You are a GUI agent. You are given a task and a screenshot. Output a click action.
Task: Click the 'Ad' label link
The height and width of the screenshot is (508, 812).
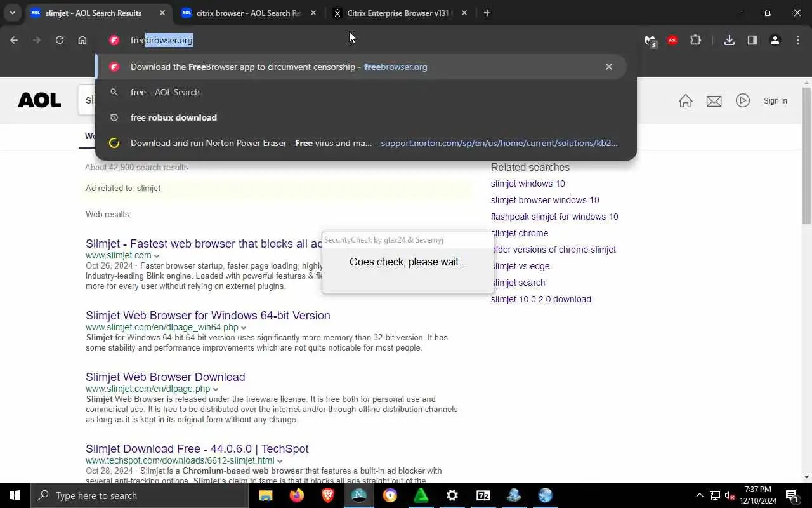pyautogui.click(x=91, y=189)
